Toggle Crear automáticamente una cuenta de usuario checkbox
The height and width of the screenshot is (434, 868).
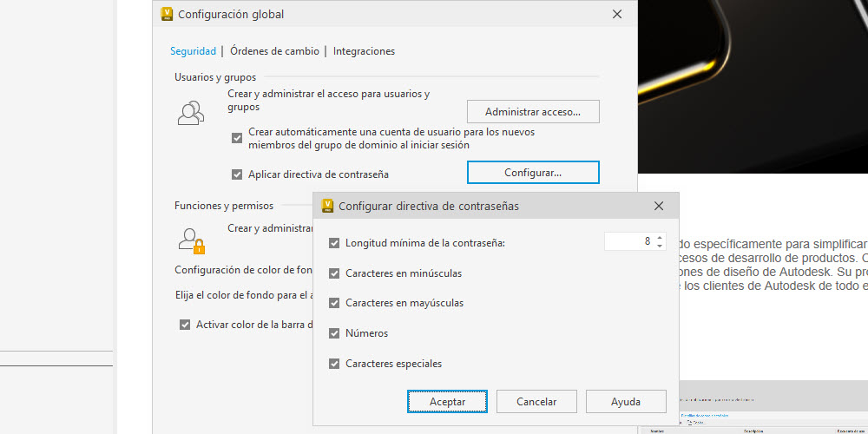coord(237,138)
